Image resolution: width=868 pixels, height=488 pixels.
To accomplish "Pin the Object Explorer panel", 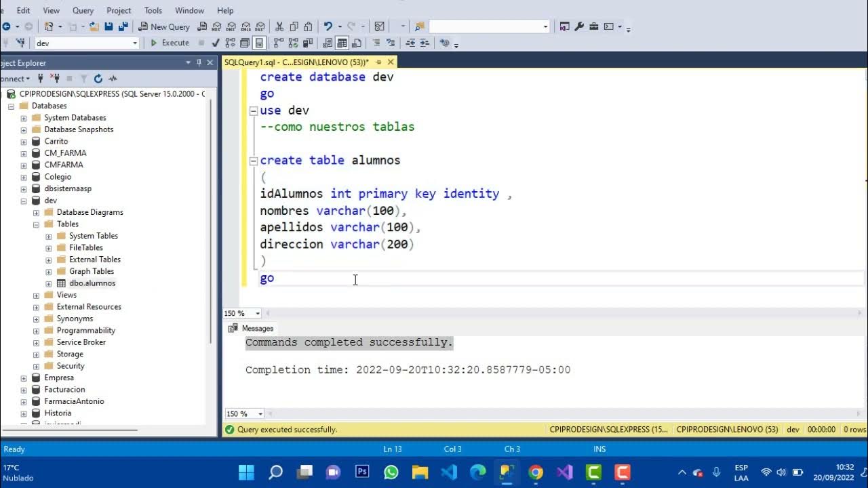I will tap(199, 62).
